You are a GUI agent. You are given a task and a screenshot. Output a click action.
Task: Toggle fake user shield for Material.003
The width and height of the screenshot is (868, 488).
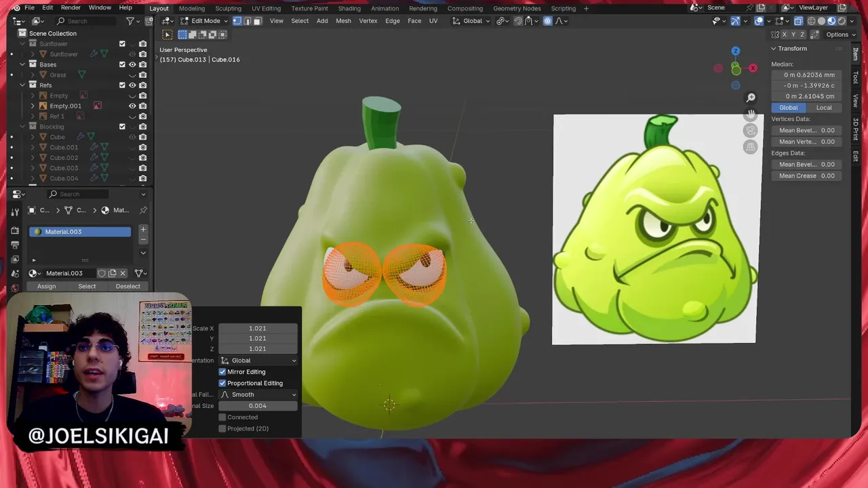coord(102,273)
